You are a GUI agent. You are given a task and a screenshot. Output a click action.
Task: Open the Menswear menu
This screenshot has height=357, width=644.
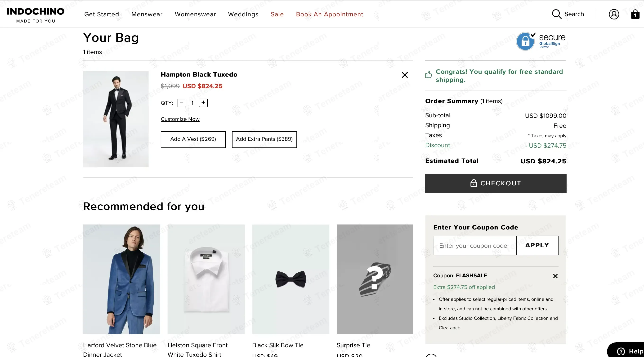coord(147,14)
